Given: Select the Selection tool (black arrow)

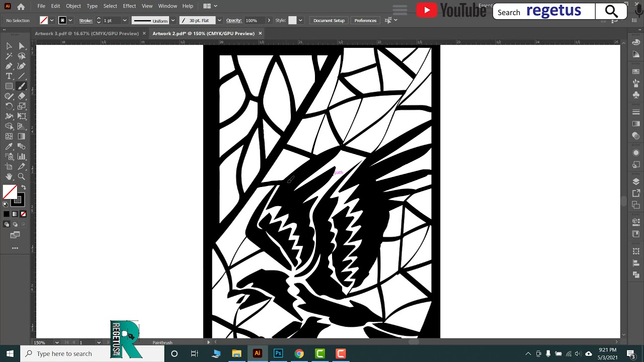Looking at the screenshot, I should tap(9, 46).
